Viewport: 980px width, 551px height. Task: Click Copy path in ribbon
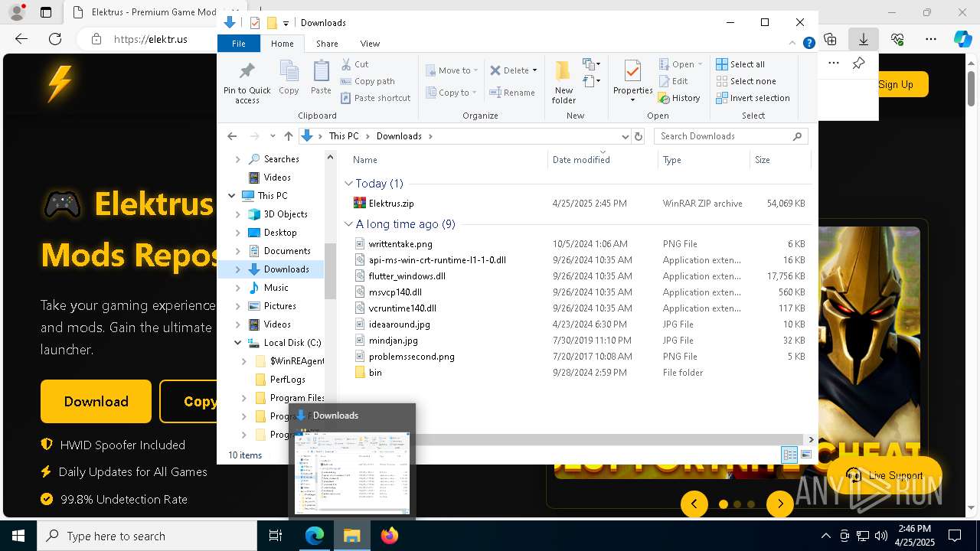click(x=367, y=81)
